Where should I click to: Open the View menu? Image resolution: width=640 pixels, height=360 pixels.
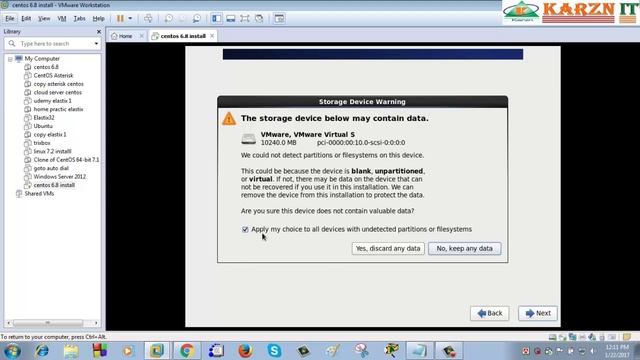pos(44,18)
